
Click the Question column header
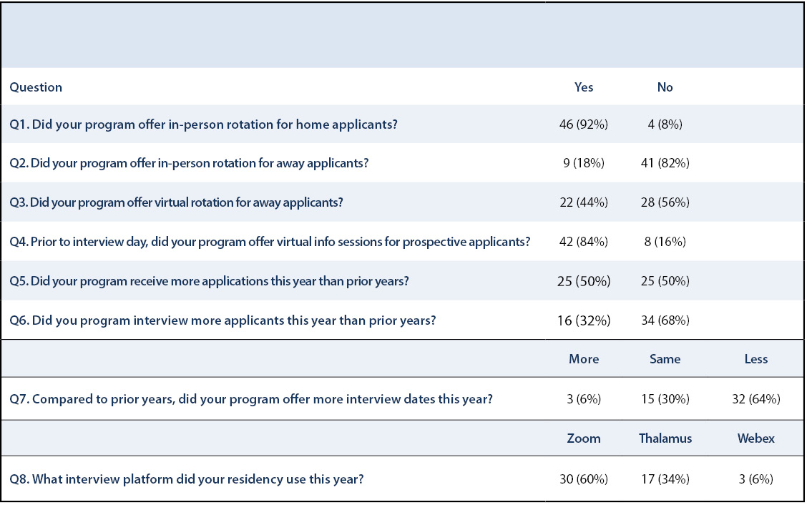[x=36, y=87]
